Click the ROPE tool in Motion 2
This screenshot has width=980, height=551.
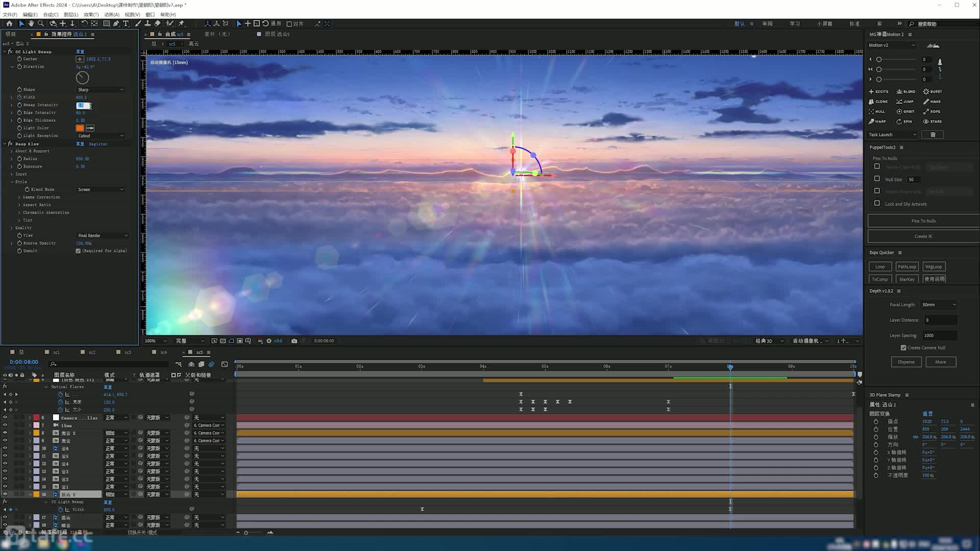tap(932, 111)
